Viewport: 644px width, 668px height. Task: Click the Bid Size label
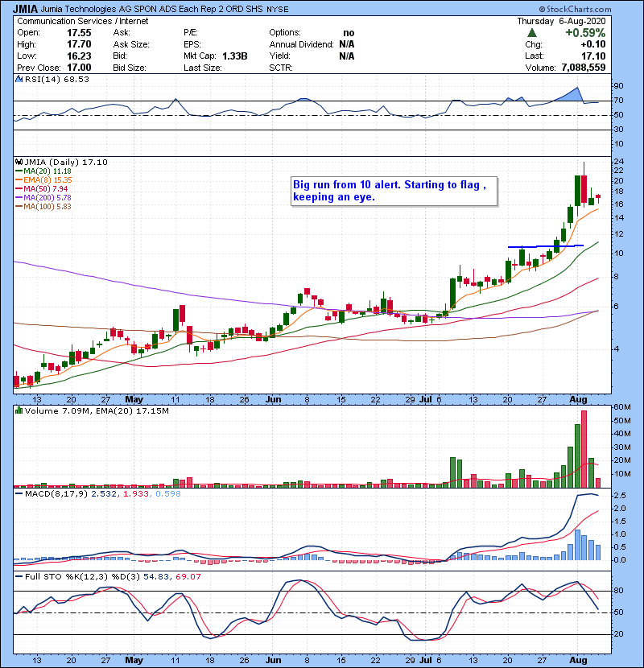(130, 68)
